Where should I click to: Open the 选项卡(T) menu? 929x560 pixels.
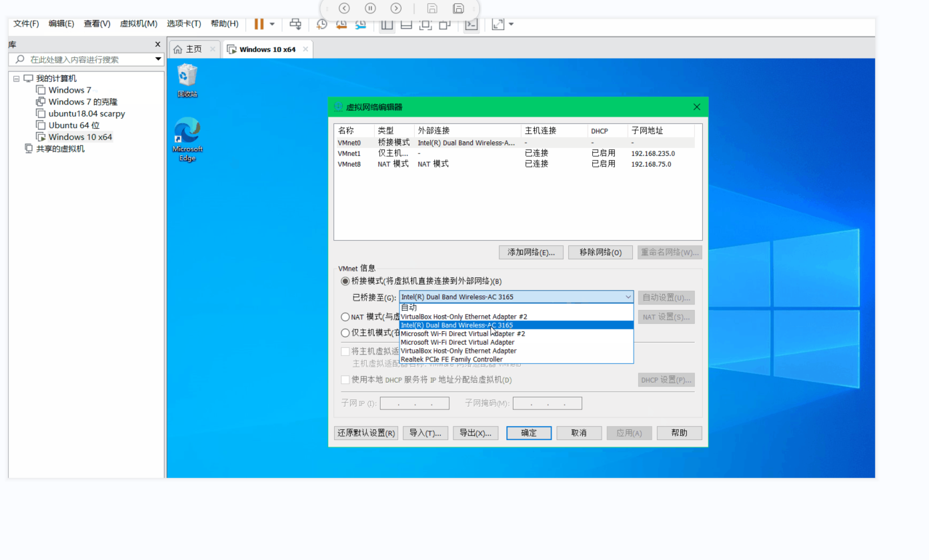click(x=184, y=23)
